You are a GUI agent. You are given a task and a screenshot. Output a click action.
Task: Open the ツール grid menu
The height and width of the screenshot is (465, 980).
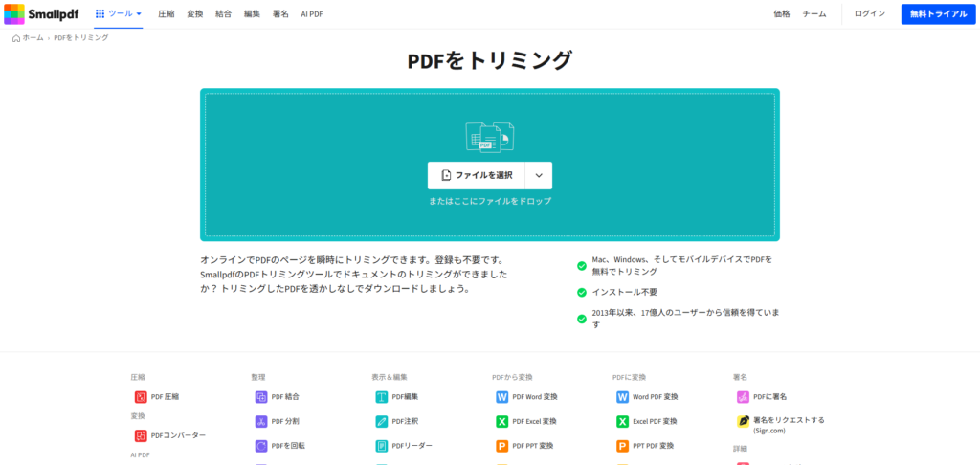coord(119,13)
